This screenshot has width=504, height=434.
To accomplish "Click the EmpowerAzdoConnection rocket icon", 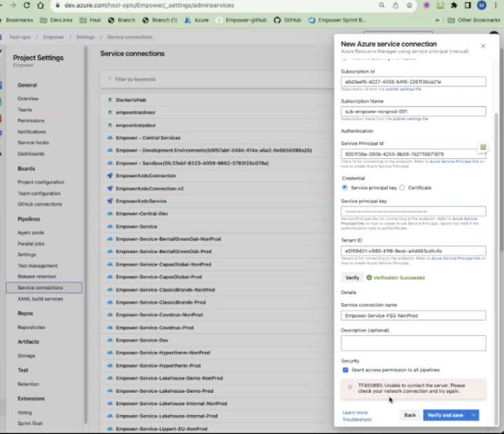I will [110, 176].
